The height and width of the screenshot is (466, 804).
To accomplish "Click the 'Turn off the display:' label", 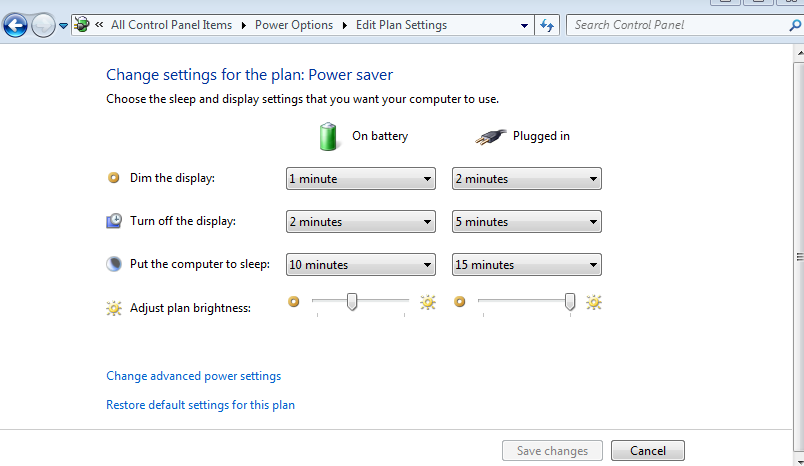I will (x=183, y=221).
